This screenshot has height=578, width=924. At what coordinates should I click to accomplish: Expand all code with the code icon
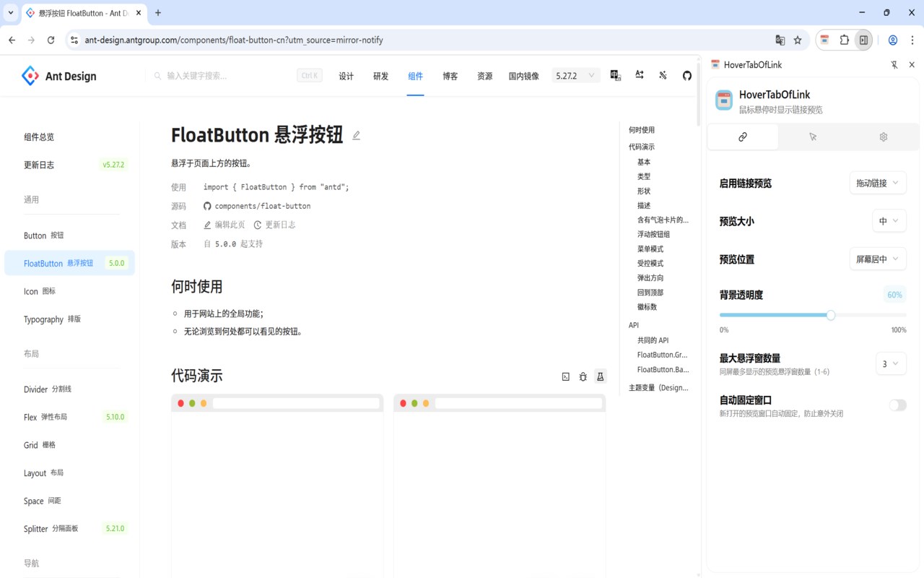(x=566, y=376)
